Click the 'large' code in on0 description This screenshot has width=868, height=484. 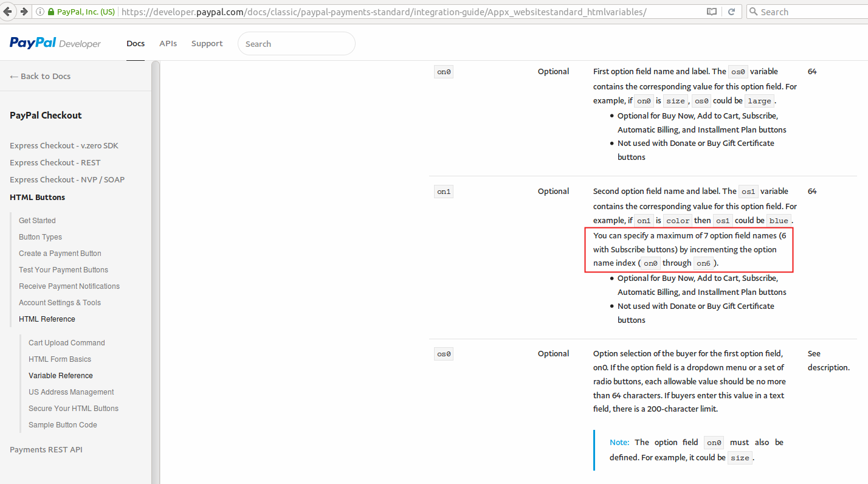tap(759, 101)
